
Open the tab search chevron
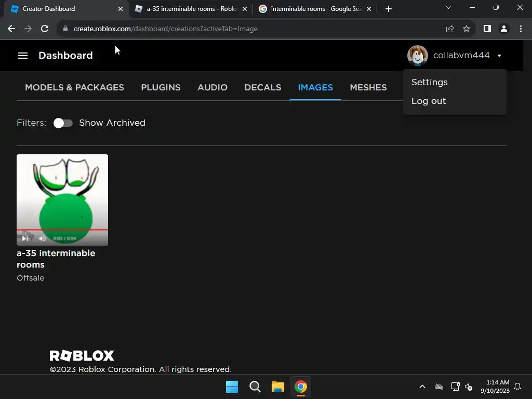[x=448, y=7]
